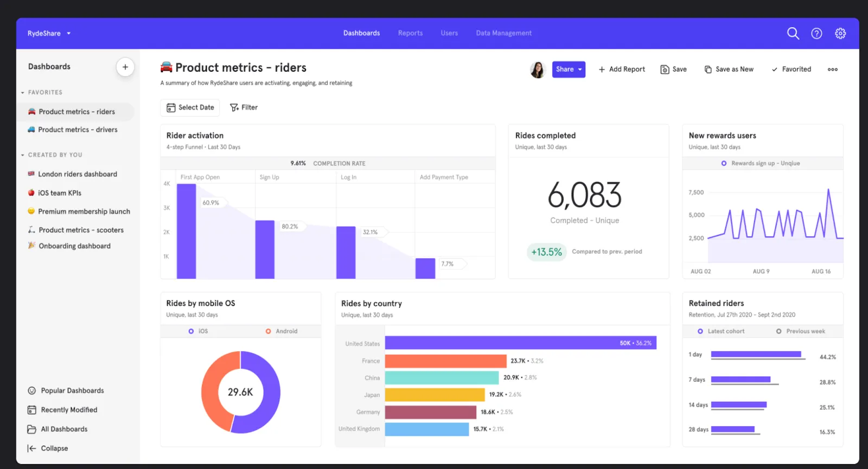Switch to the Dashboards tab

coord(361,33)
